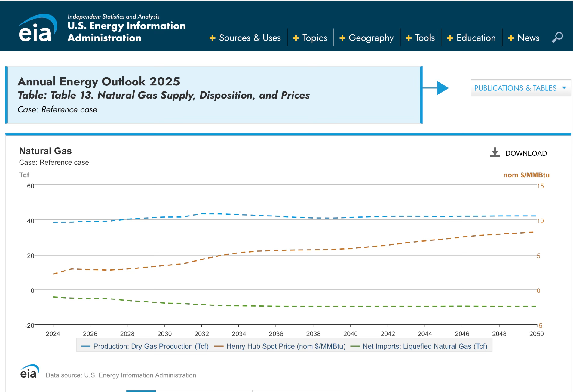Click the nom $/MMBtu right axis label

(x=526, y=175)
